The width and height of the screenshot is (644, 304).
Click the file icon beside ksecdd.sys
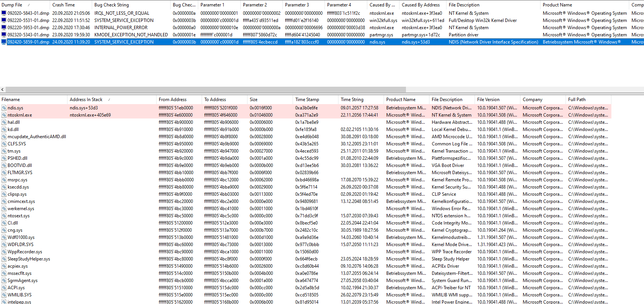(x=4, y=187)
